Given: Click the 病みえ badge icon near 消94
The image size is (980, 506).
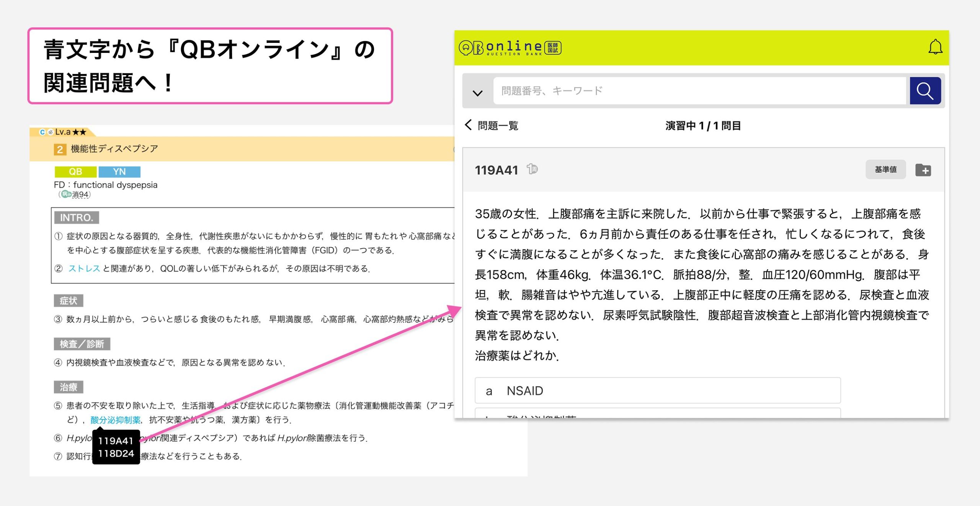Looking at the screenshot, I should pos(66,194).
